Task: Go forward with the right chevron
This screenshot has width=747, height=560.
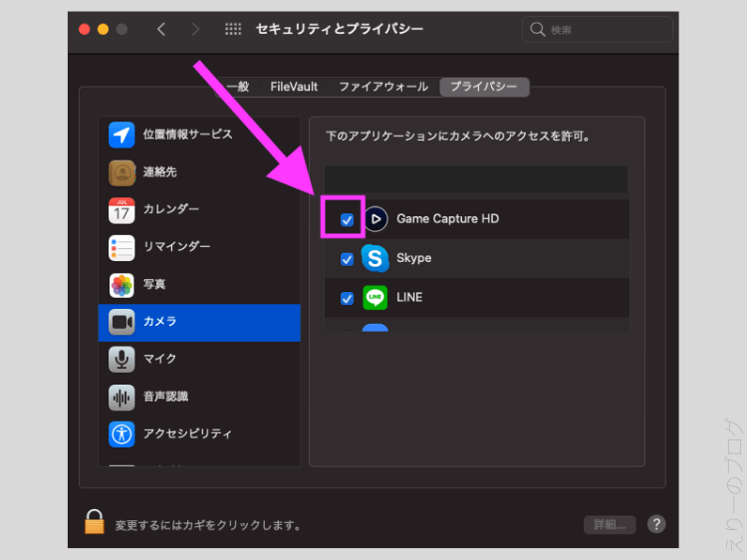Action: pos(195,30)
